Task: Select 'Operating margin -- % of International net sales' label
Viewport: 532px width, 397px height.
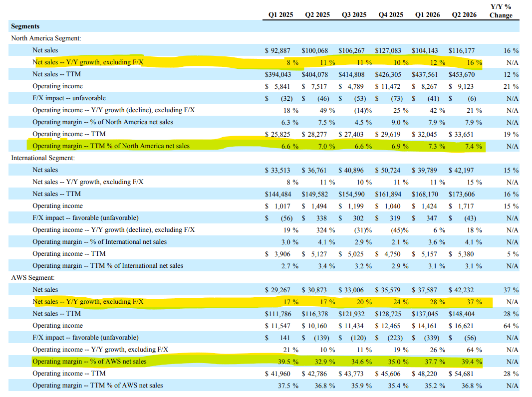Action: 100,242
